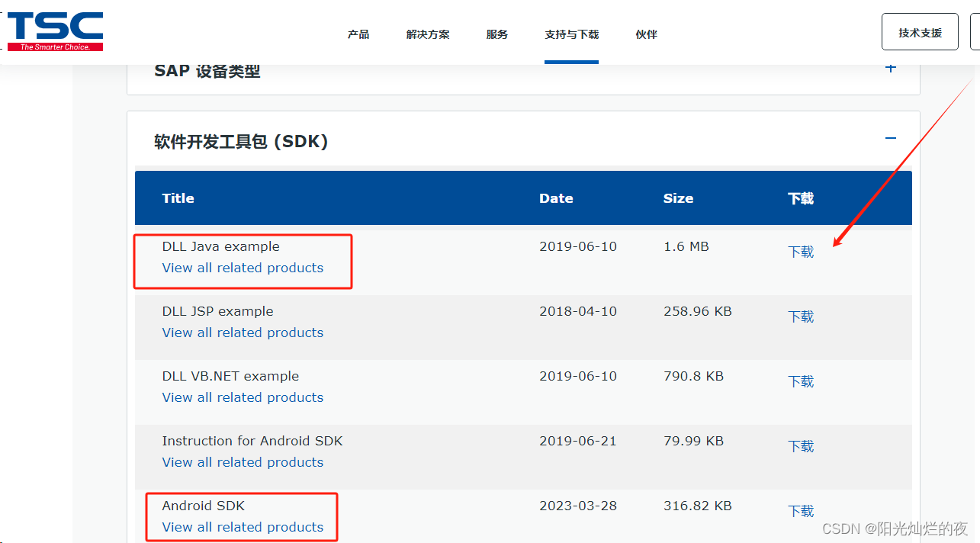This screenshot has width=980, height=543.
Task: Expand the SAP 设备类型 section
Action: coord(890,68)
